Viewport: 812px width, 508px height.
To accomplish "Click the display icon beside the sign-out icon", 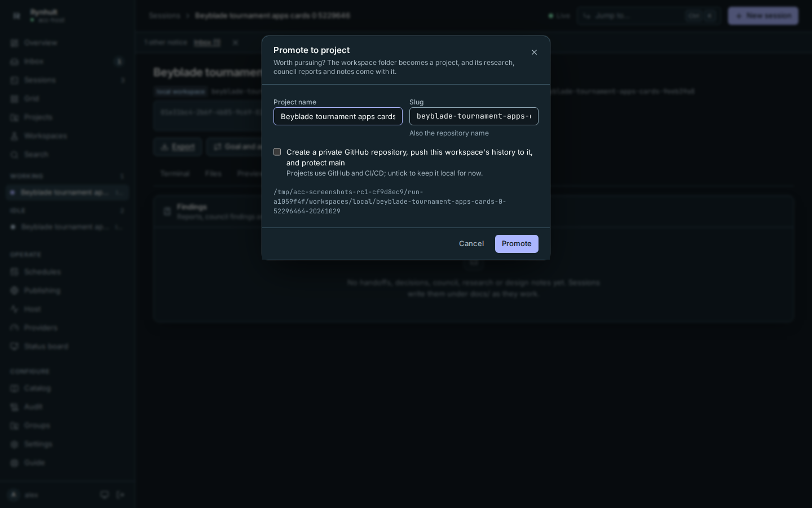I will click(104, 495).
